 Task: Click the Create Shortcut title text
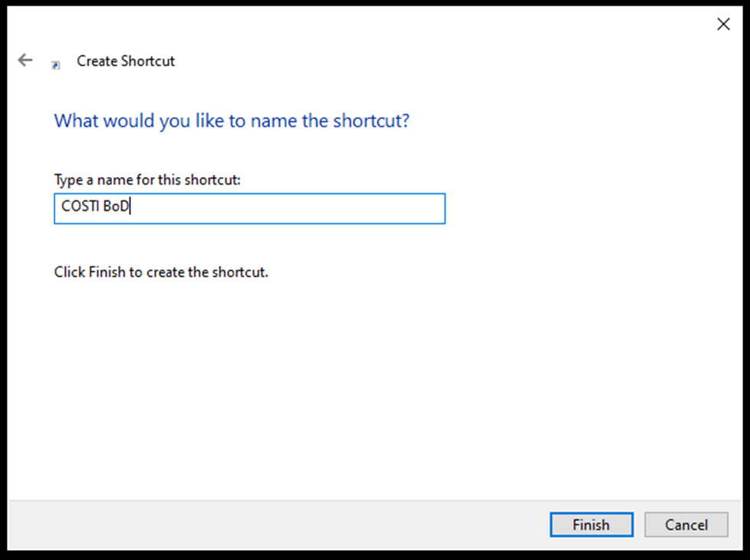pos(126,61)
